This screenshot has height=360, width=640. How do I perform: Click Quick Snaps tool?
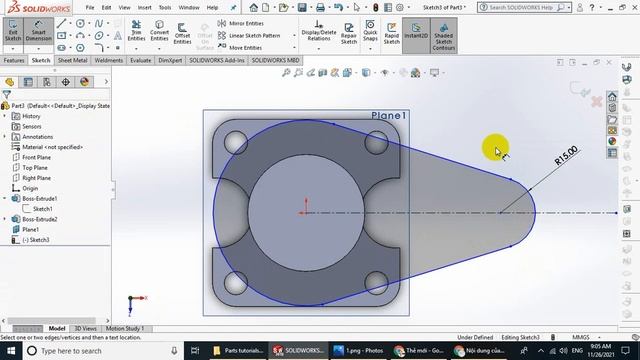[x=370, y=31]
